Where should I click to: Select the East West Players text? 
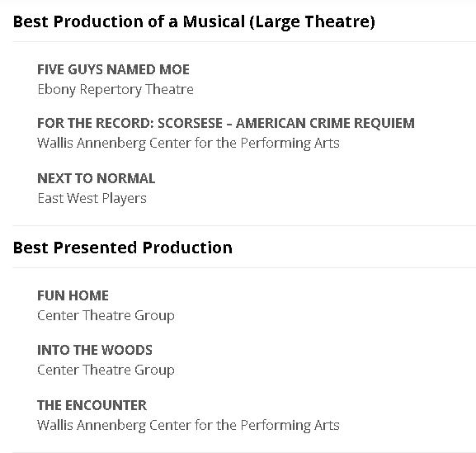92,199
